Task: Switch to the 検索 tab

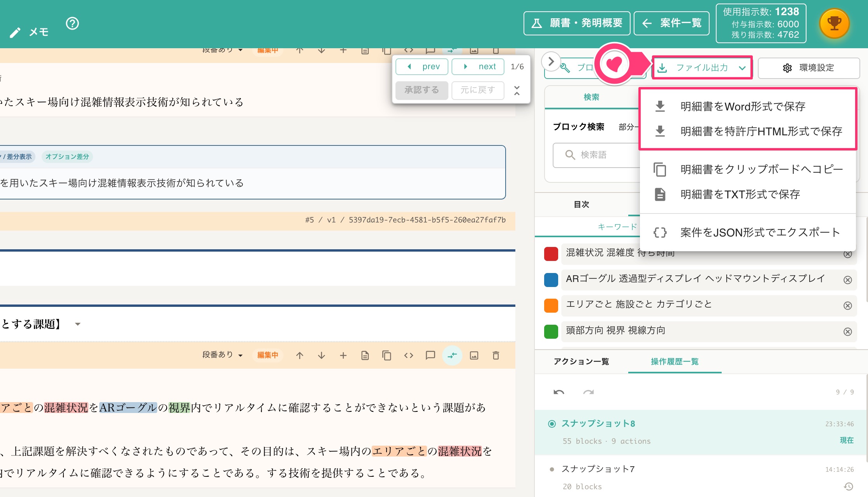Action: tap(591, 97)
